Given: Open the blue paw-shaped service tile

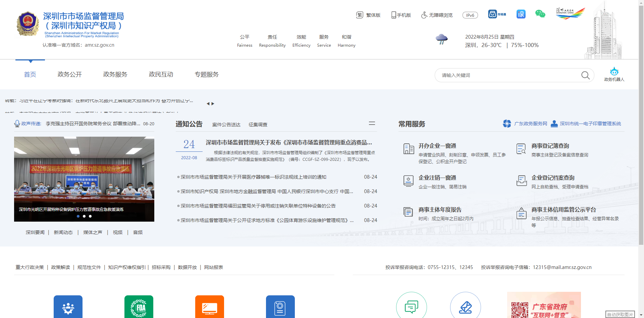Looking at the screenshot, I should [x=68, y=307].
